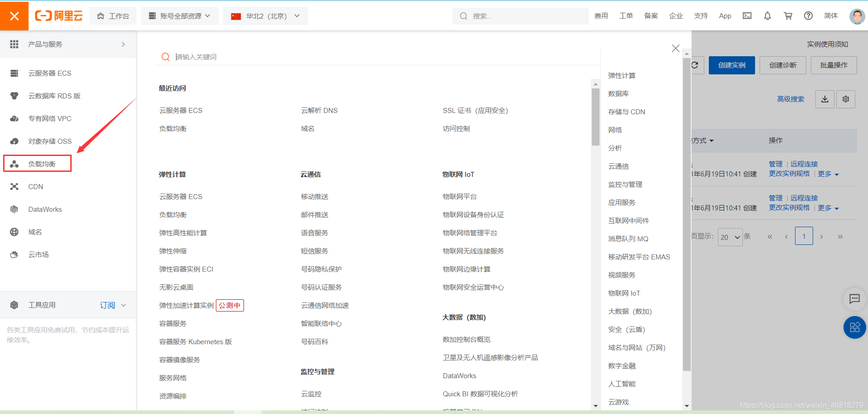Image resolution: width=868 pixels, height=414 pixels.
Task: Click the refresh icon button
Action: (x=696, y=65)
